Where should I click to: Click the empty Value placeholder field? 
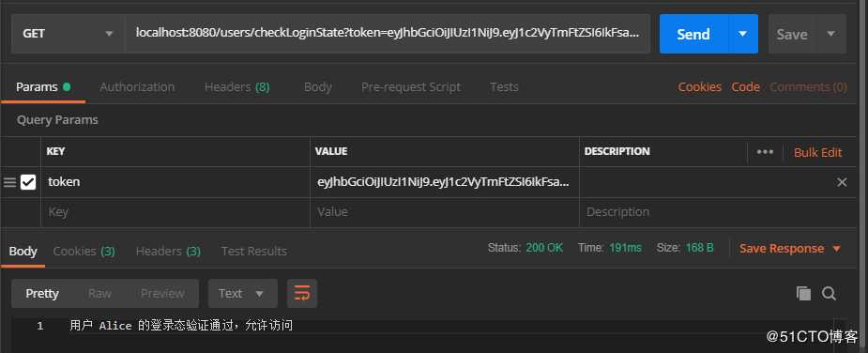[x=445, y=212]
